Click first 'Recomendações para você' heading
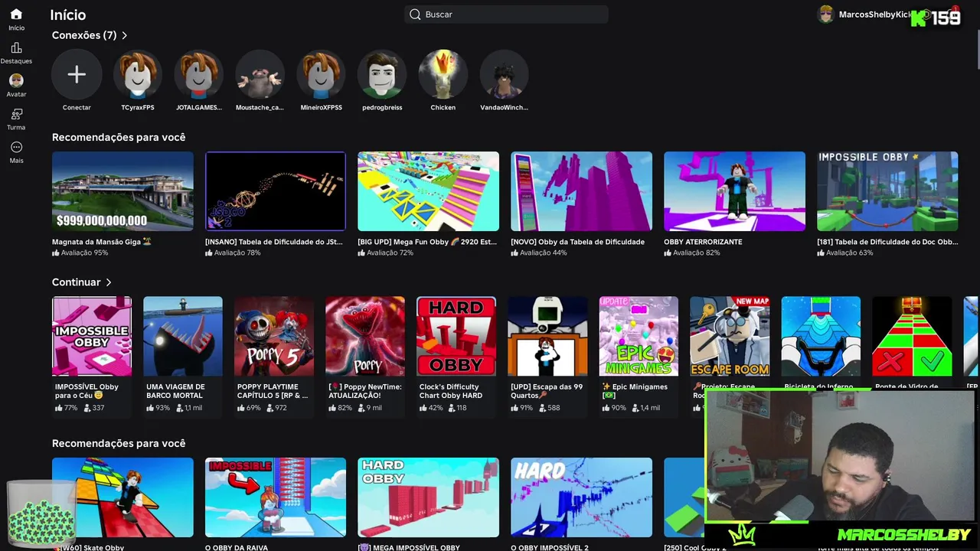The height and width of the screenshot is (551, 980). pyautogui.click(x=119, y=137)
